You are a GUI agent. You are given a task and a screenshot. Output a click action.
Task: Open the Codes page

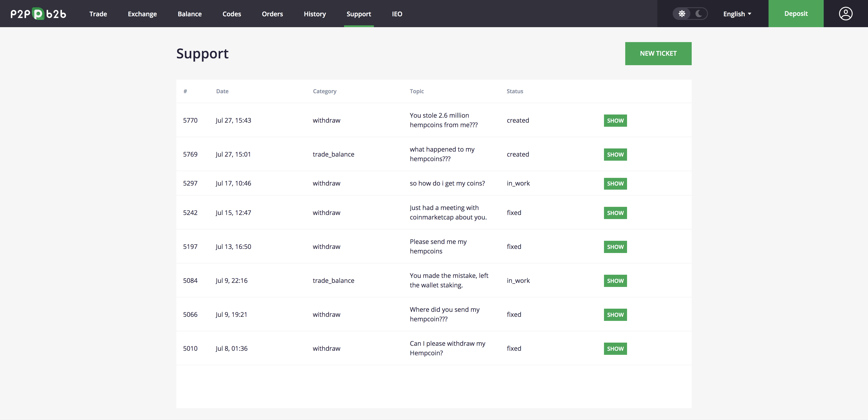[232, 14]
